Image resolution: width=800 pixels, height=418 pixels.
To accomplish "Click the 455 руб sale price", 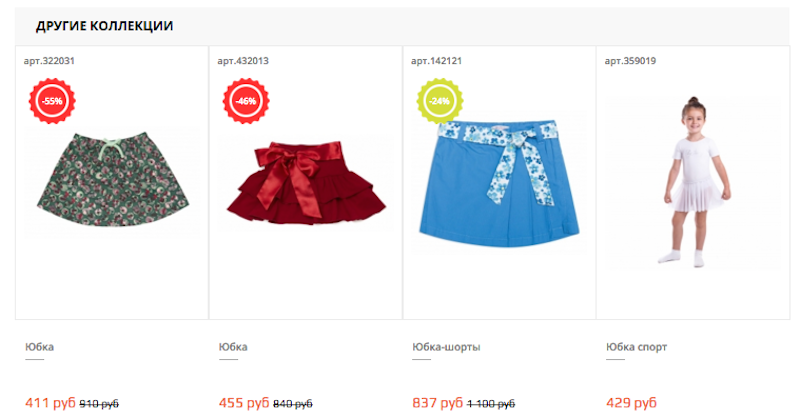I will [244, 403].
